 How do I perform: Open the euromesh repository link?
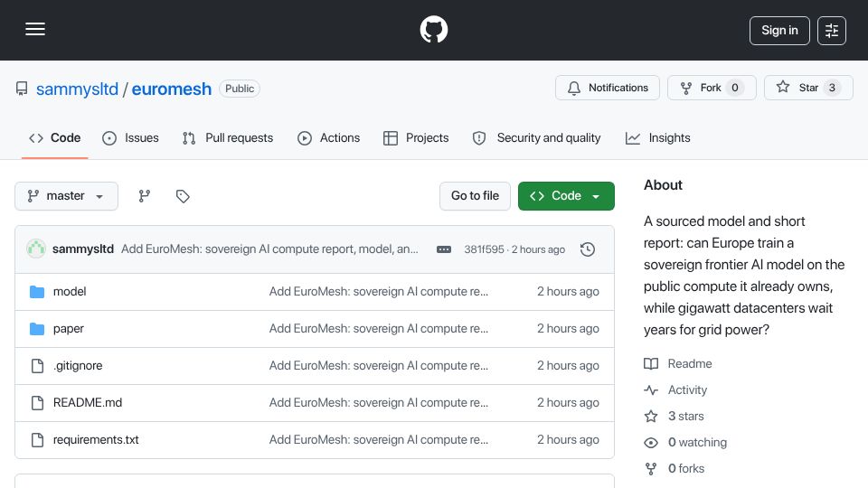[172, 89]
